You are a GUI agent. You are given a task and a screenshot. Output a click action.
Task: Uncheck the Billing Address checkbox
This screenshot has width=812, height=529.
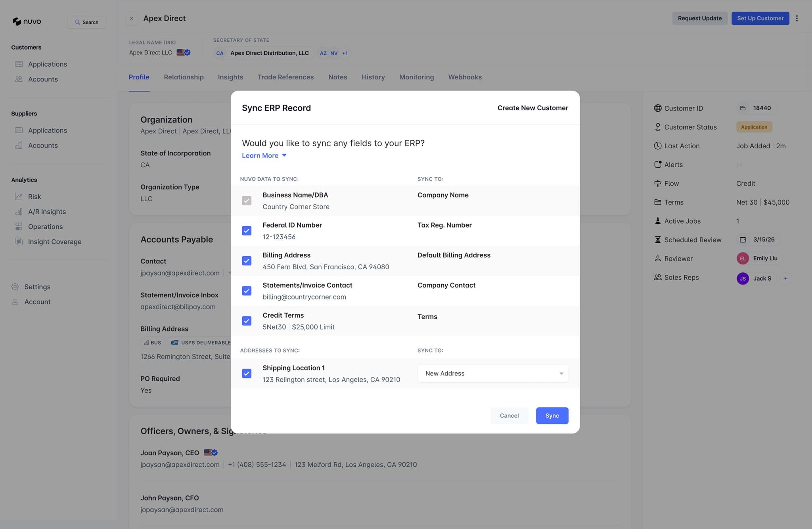(247, 261)
